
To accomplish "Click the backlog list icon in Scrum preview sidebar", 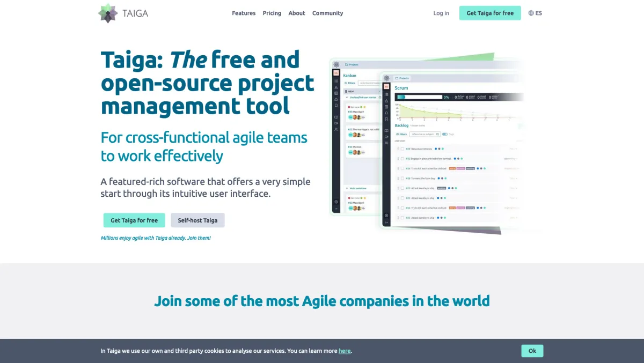I will [386, 94].
